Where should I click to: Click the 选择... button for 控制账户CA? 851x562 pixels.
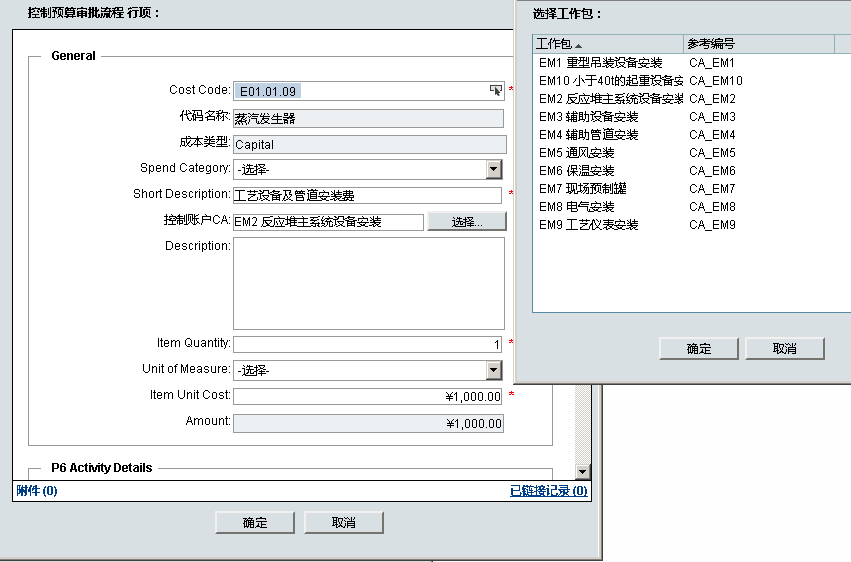point(467,221)
